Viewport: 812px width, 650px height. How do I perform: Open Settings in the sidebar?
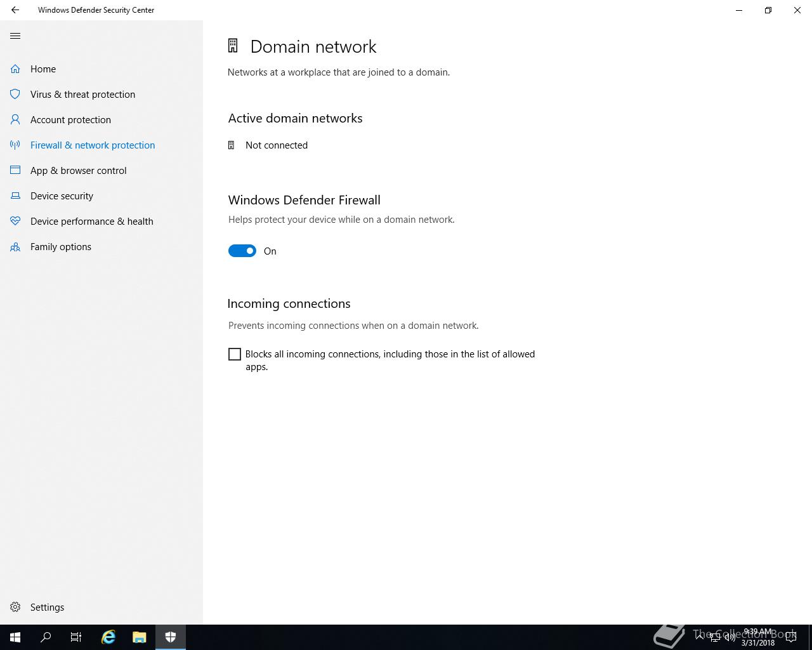tap(101, 607)
